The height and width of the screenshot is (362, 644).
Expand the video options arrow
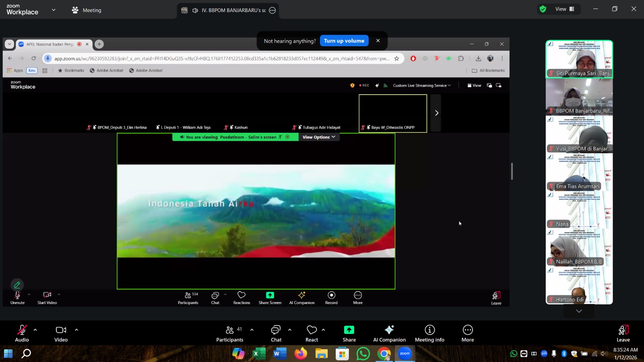tap(76, 330)
